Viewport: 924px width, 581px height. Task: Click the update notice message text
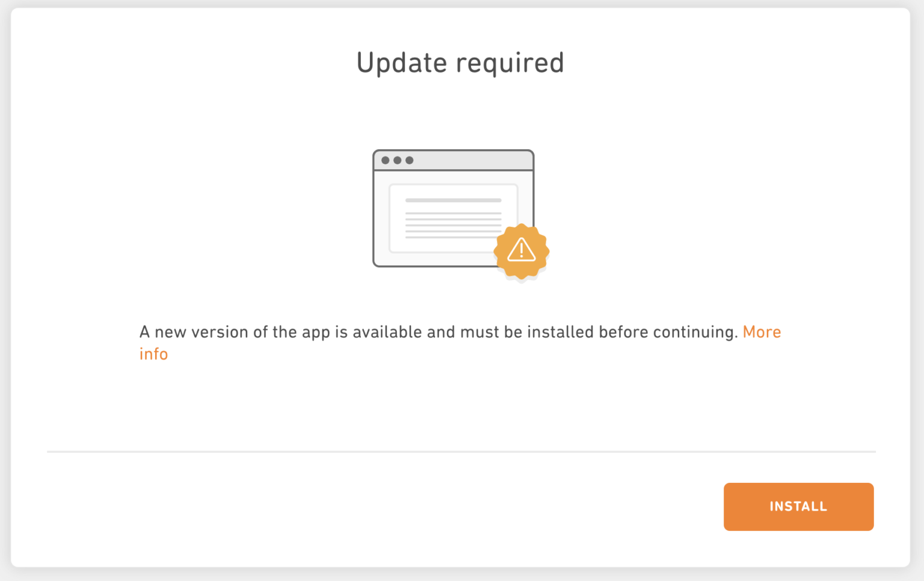pyautogui.click(x=421, y=332)
